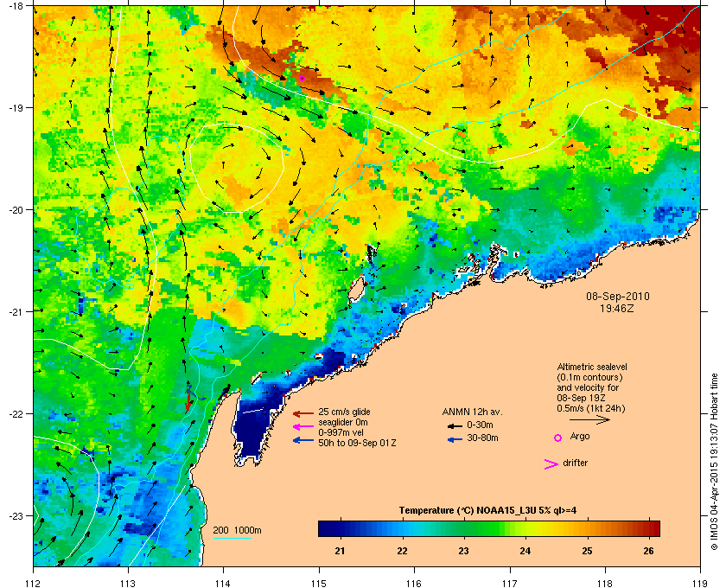Click the '0-30m' depth label
Image resolution: width=726 pixels, height=588 pixels.
point(480,425)
